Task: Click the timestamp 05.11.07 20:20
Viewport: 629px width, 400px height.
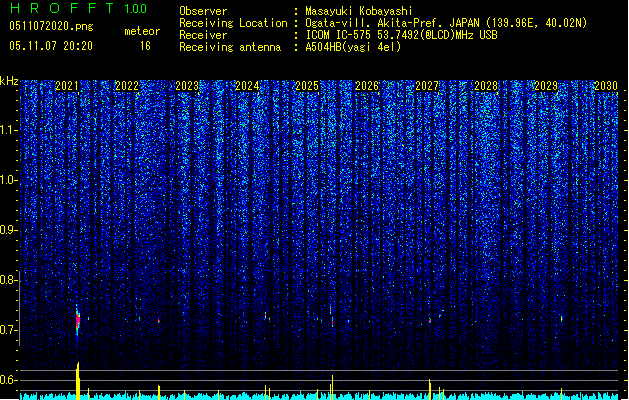Action: pos(51,46)
